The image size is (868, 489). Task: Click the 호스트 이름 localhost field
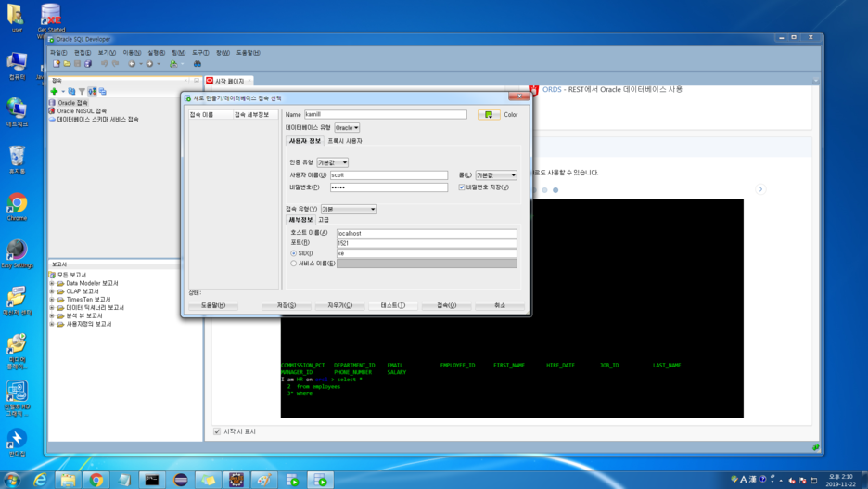coord(427,234)
